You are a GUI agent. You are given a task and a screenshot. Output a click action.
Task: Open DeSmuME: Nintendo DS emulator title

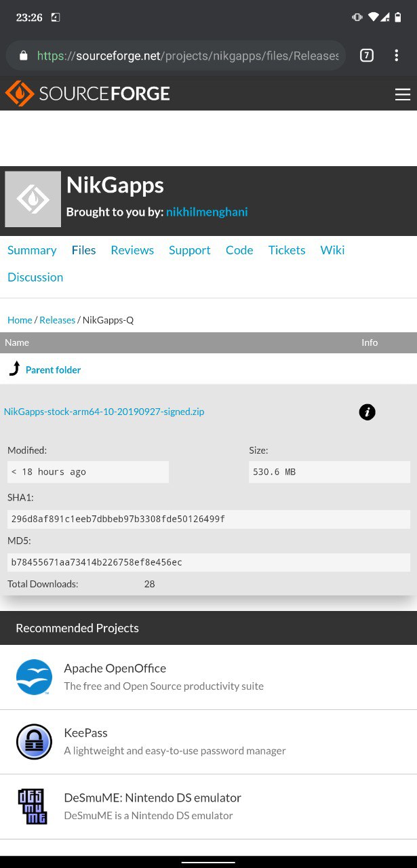click(x=153, y=797)
